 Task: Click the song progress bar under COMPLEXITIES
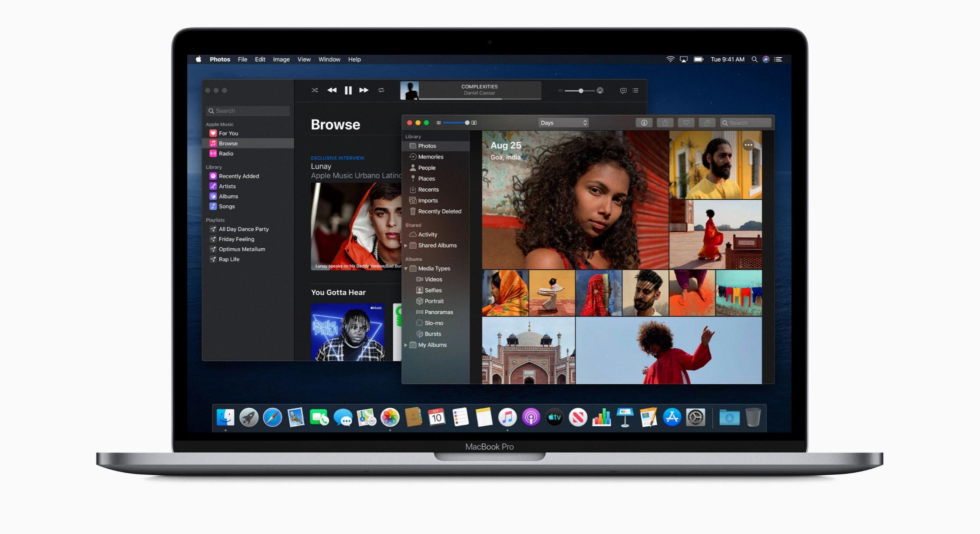click(480, 99)
